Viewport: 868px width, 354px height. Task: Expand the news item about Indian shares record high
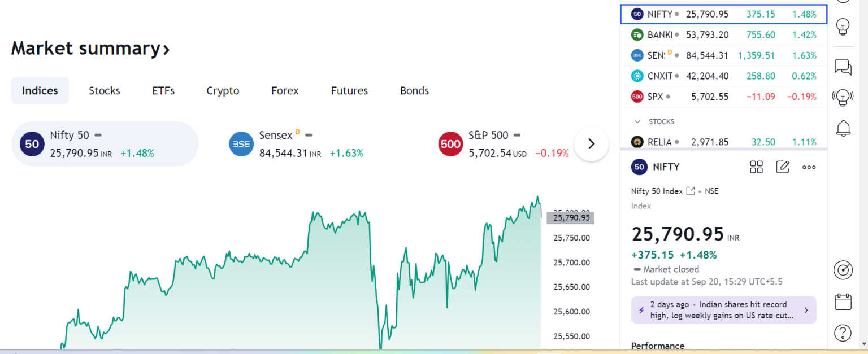coord(723,310)
